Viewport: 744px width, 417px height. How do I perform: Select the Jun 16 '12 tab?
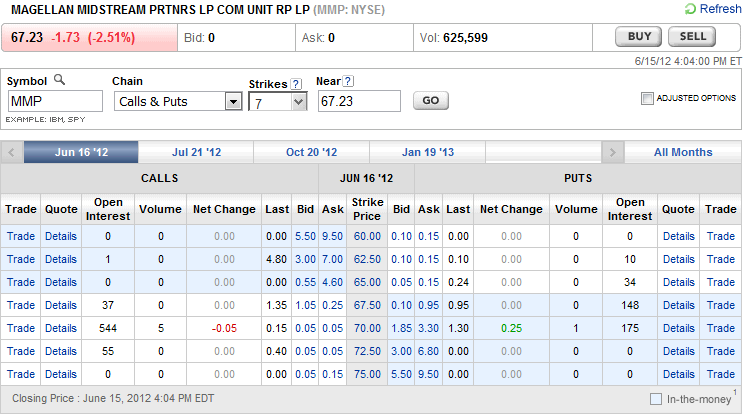tap(81, 152)
